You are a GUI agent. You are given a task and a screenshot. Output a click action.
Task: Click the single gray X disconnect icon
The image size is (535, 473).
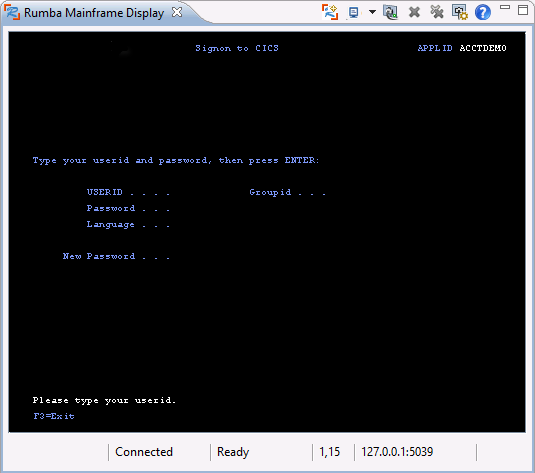(x=414, y=12)
